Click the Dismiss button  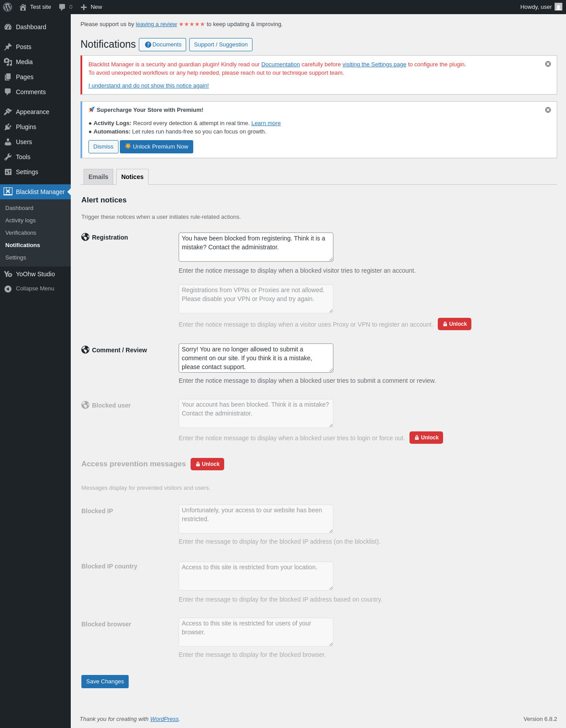pos(103,147)
